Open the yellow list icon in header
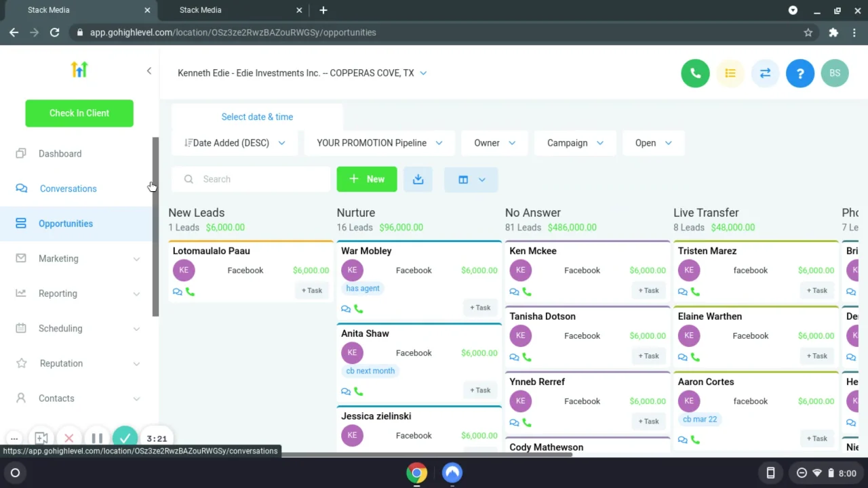The width and height of the screenshot is (868, 488). coord(730,73)
